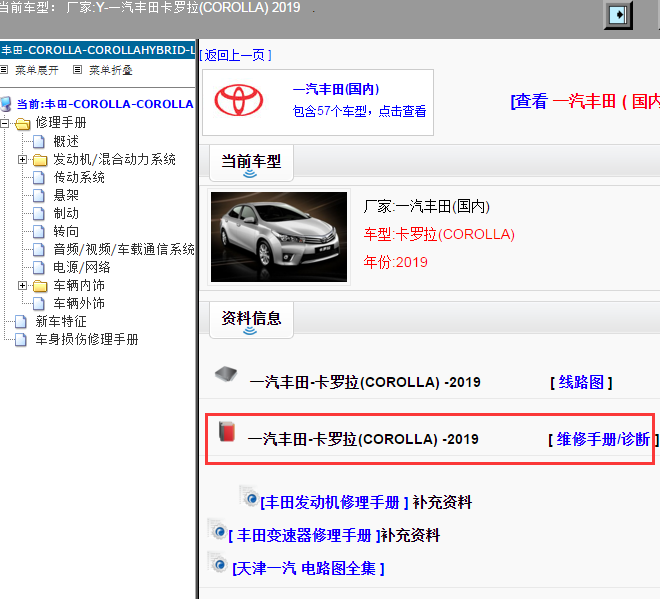Click the 返回上一页 link
The height and width of the screenshot is (599, 660).
tap(235, 55)
